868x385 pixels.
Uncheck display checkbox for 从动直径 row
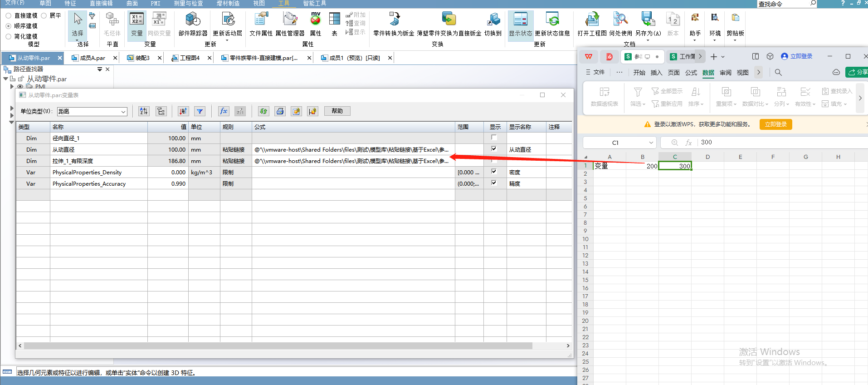pyautogui.click(x=494, y=149)
